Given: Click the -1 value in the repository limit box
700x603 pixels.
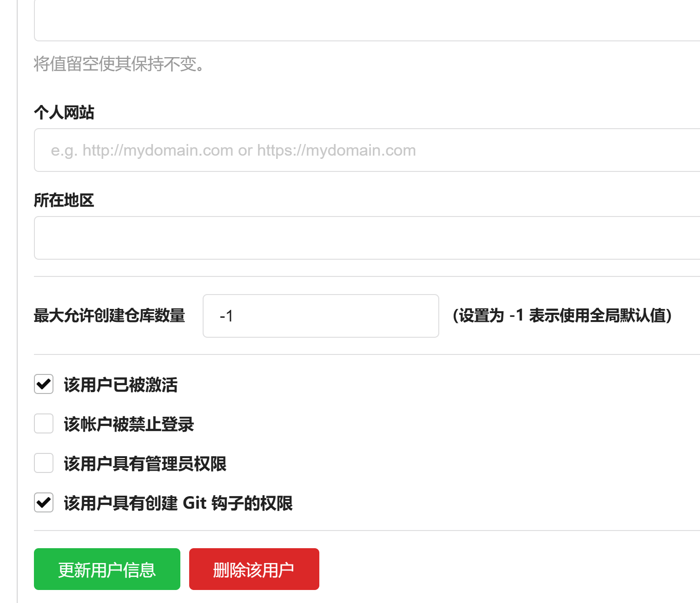Looking at the screenshot, I should click(x=226, y=316).
